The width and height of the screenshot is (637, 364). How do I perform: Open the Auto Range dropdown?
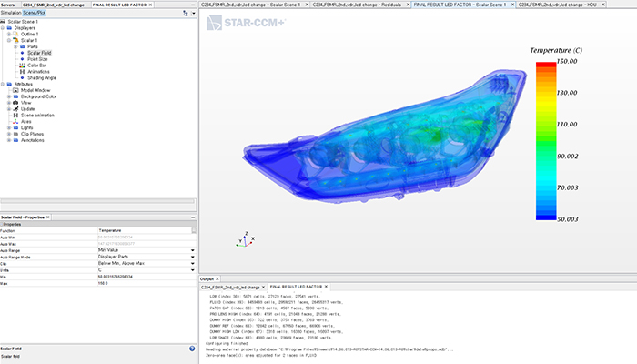pos(193,250)
